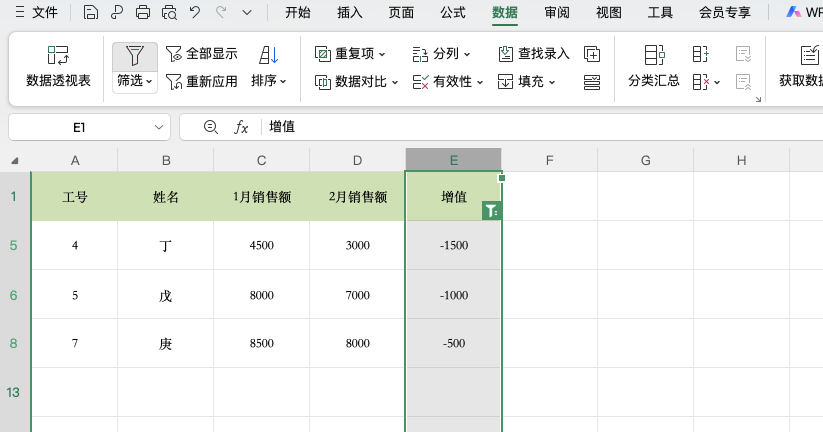Click the 查找录入 button
823x432 pixels.
[533, 54]
